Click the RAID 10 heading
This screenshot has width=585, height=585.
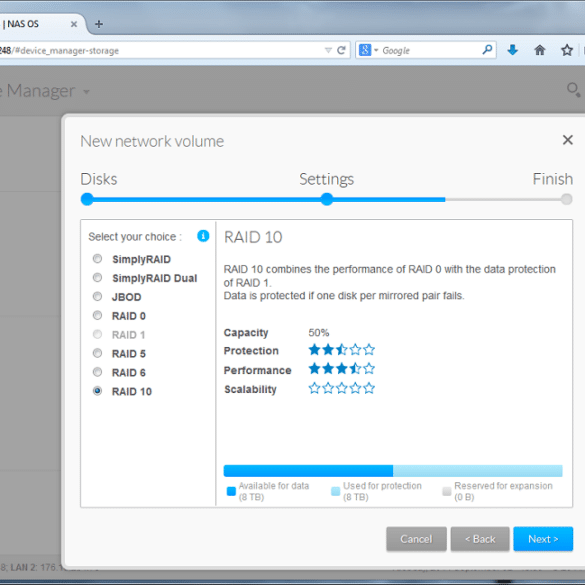click(253, 237)
